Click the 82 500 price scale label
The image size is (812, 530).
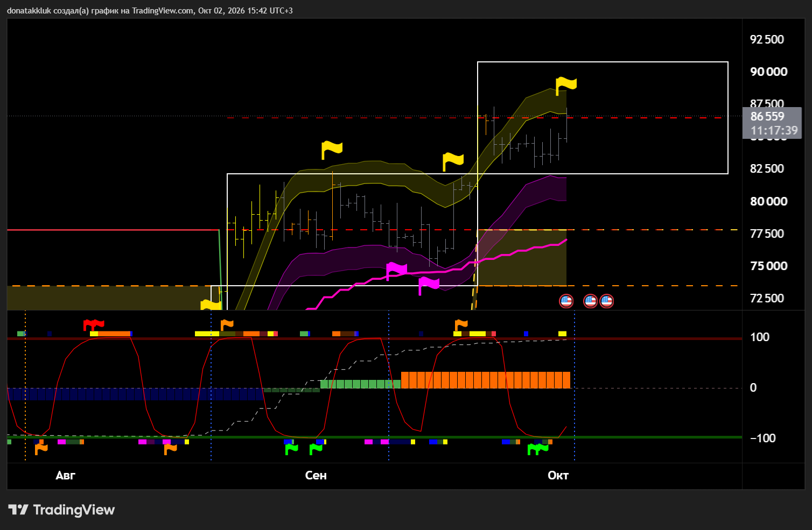[767, 168]
